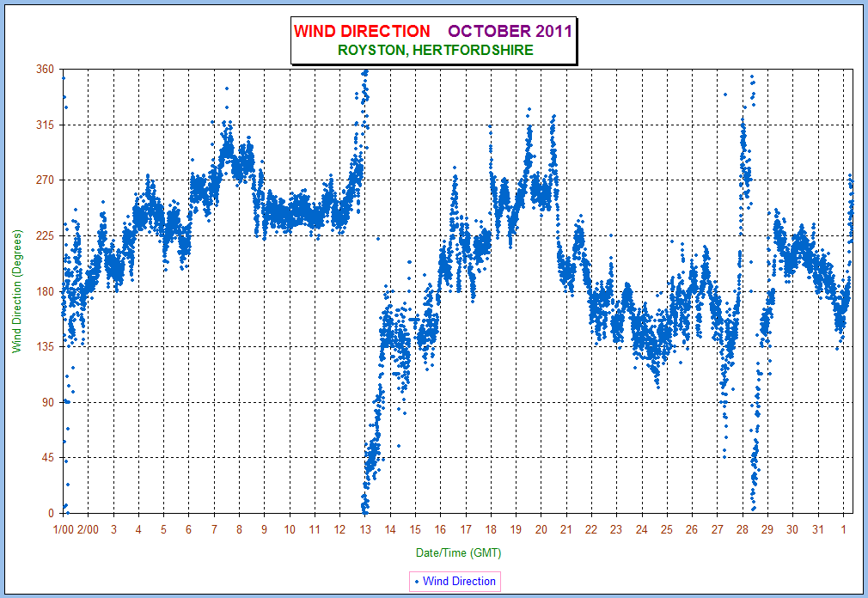The height and width of the screenshot is (598, 868).
Task: Click day 13 on the x-axis
Action: tap(365, 529)
